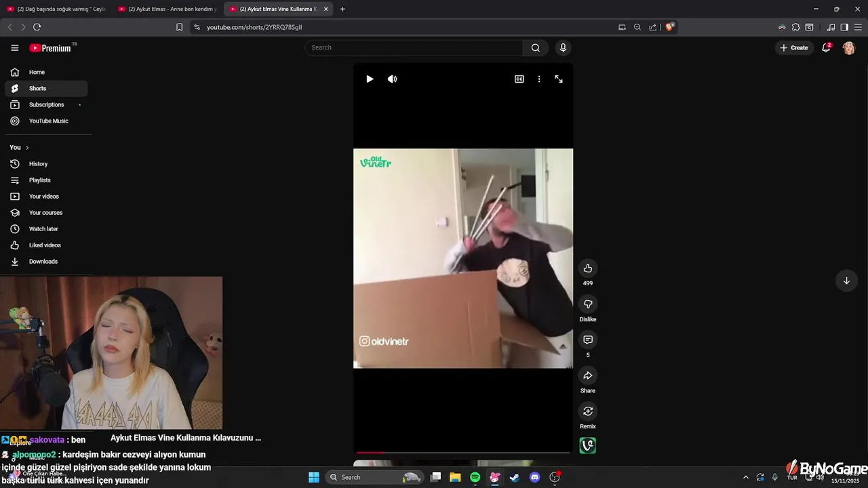Viewport: 868px width, 488px height.
Task: Open Spotify from the taskbar
Action: tap(475, 477)
